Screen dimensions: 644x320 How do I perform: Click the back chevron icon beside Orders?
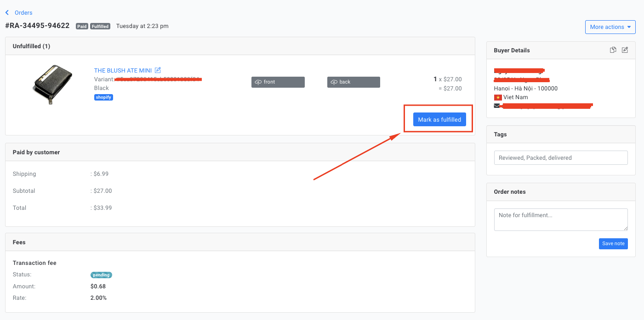[x=7, y=13]
